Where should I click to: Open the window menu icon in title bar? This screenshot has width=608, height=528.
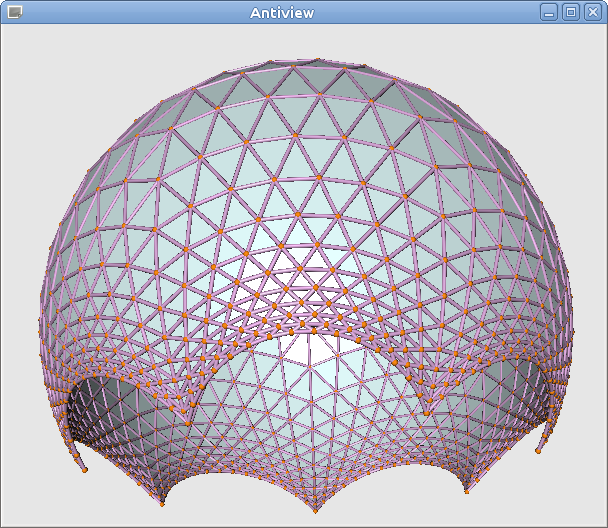[14, 12]
